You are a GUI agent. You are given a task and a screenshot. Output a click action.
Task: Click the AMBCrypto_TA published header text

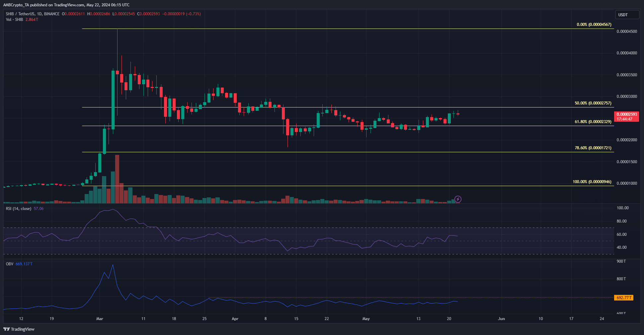pos(66,5)
